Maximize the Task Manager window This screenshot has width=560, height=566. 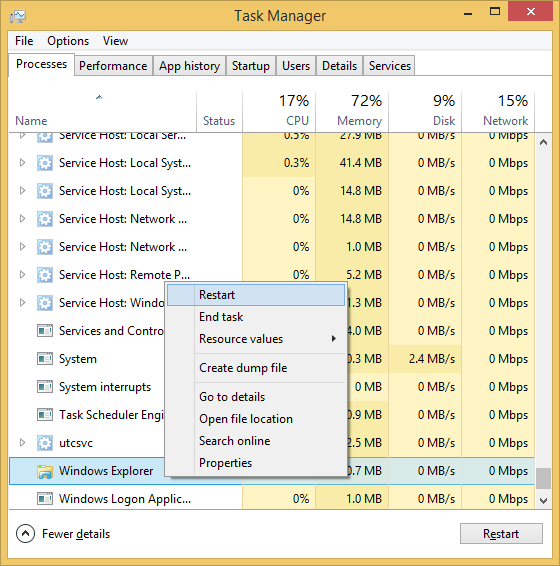click(495, 12)
